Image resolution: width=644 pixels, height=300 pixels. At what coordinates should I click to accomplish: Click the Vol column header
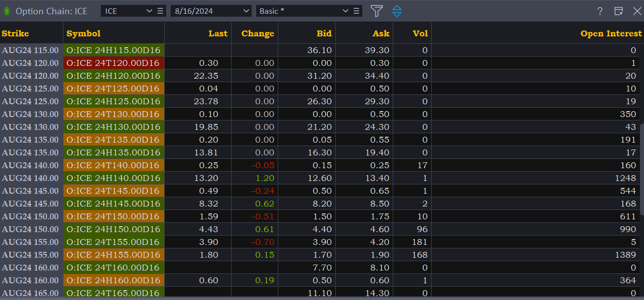[x=420, y=33]
